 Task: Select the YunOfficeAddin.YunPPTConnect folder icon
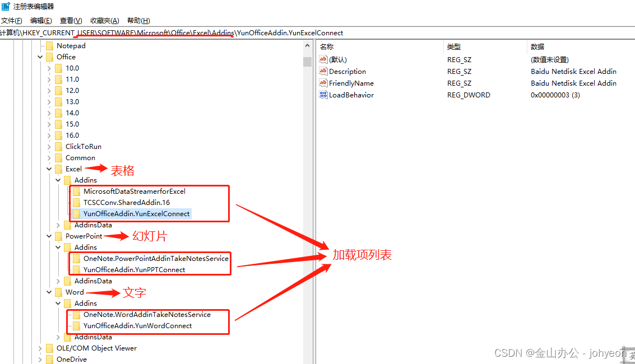[76, 270]
